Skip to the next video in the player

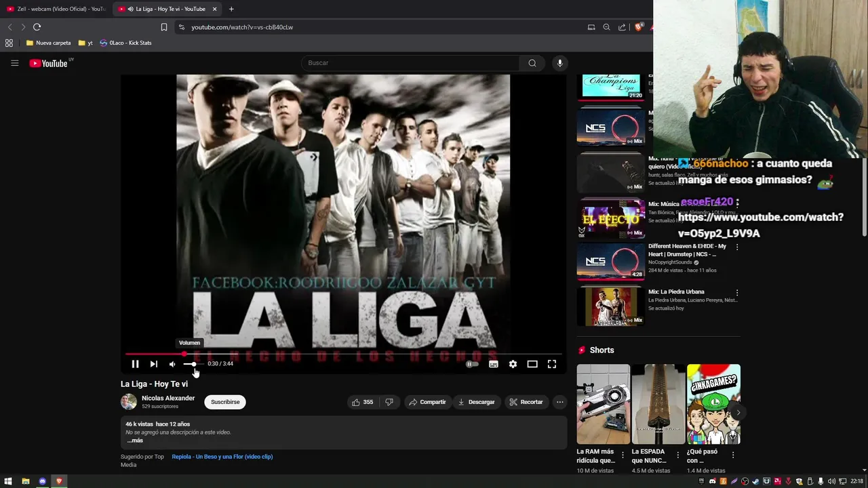click(154, 364)
